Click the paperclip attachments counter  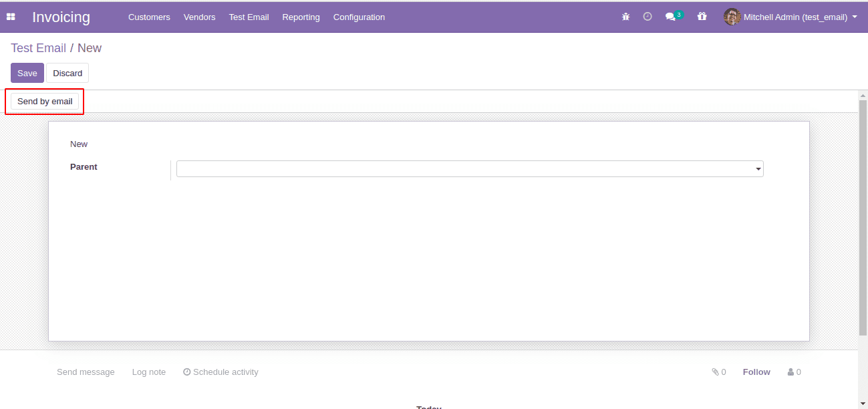point(719,372)
